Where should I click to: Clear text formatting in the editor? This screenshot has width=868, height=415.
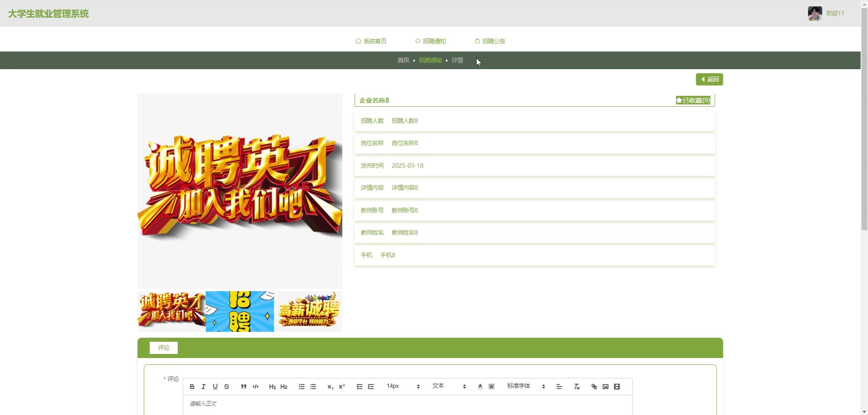(x=577, y=387)
